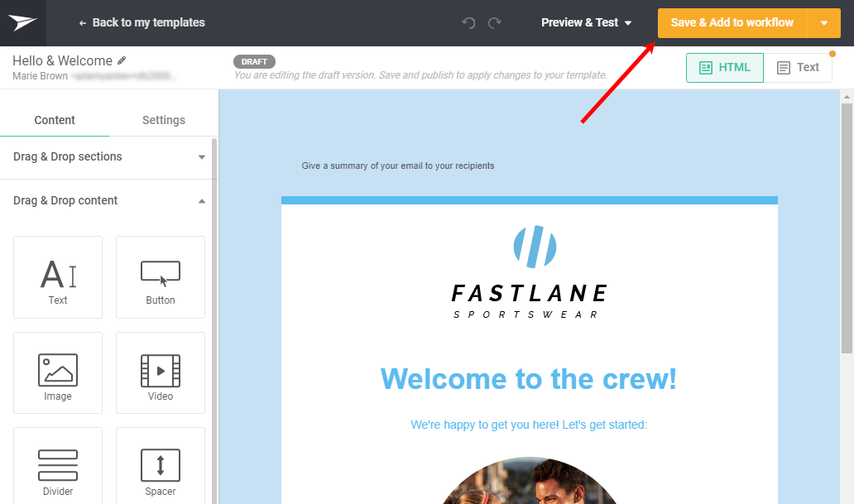
Task: Go back to my templates
Action: pyautogui.click(x=142, y=22)
